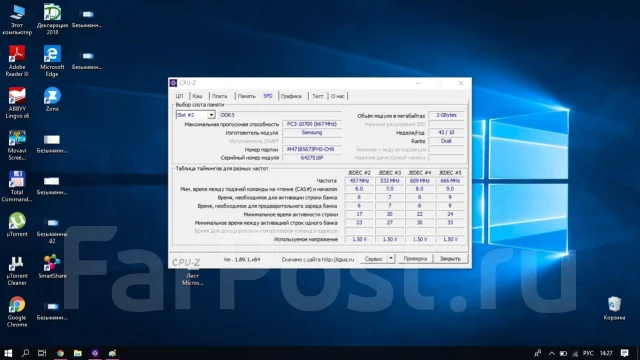640x360 pixels.
Task: Launch Adobe Reader XI from desktop
Action: pyautogui.click(x=17, y=61)
